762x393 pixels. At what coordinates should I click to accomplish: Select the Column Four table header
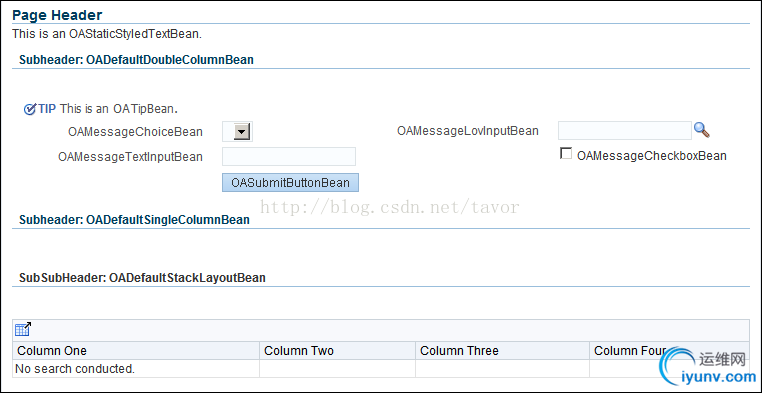pos(669,350)
